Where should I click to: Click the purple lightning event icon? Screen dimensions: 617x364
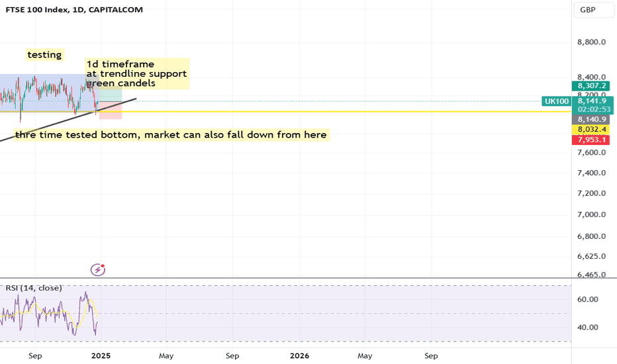coord(97,269)
